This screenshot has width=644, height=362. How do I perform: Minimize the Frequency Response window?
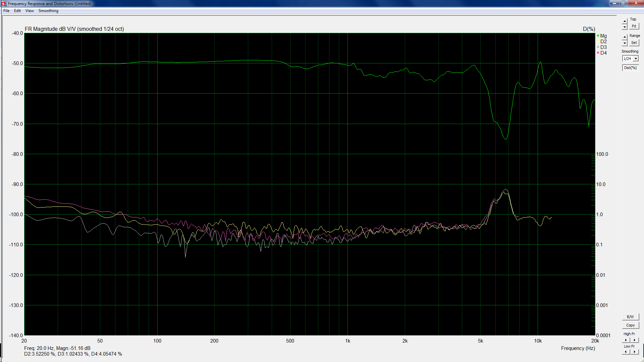[614, 3]
